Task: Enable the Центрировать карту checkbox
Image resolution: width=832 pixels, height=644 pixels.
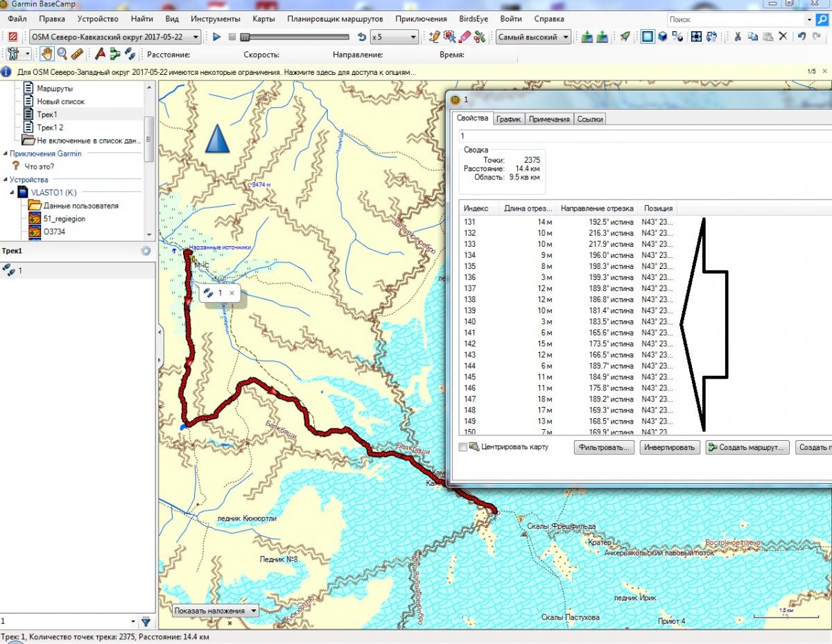Action: point(463,447)
